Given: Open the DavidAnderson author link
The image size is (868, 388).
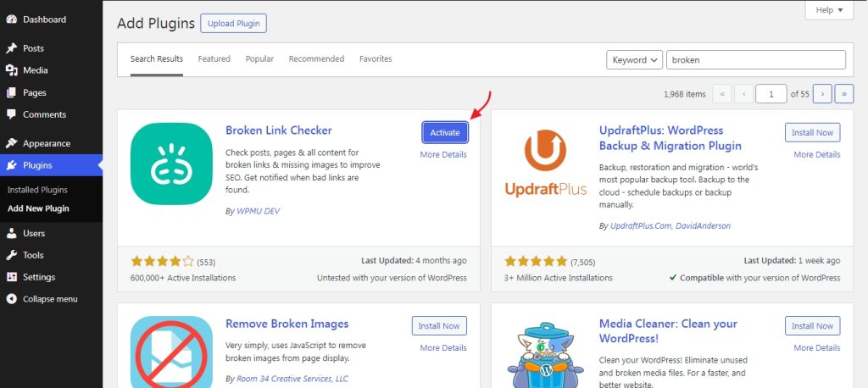Looking at the screenshot, I should tap(703, 226).
